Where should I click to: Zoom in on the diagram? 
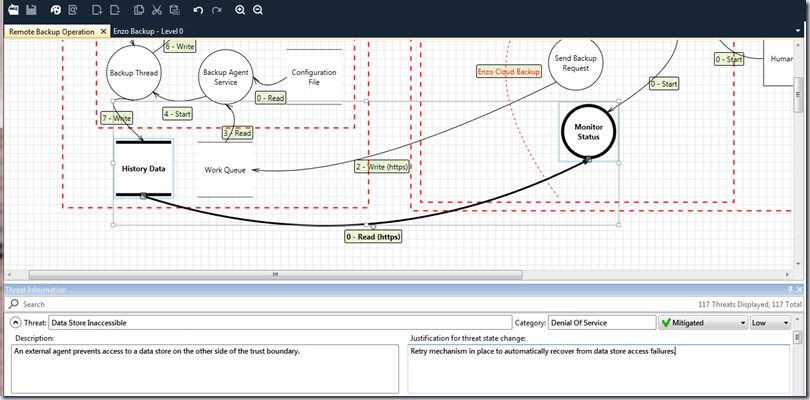[x=240, y=10]
